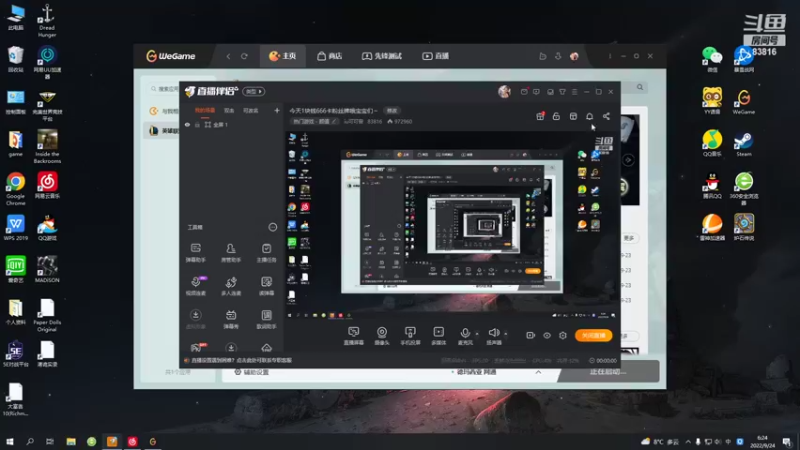This screenshot has width=800, height=450.
Task: Open File Explorer from taskbar
Action: coord(71,441)
